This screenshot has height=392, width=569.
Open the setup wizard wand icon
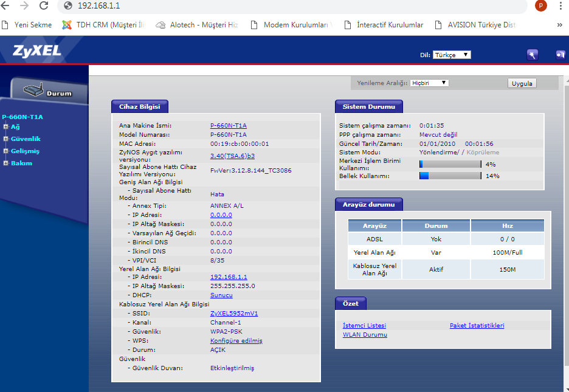click(533, 55)
